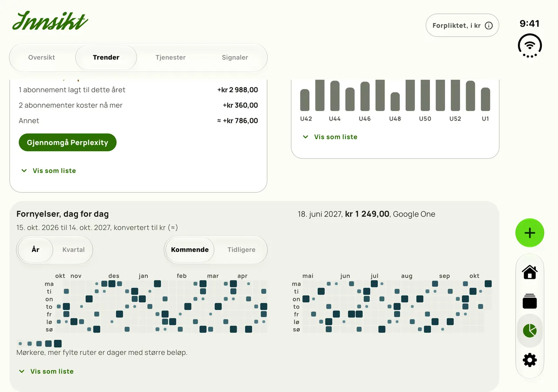Open the Oversikt tab
This screenshot has height=392, width=558.
[42, 57]
